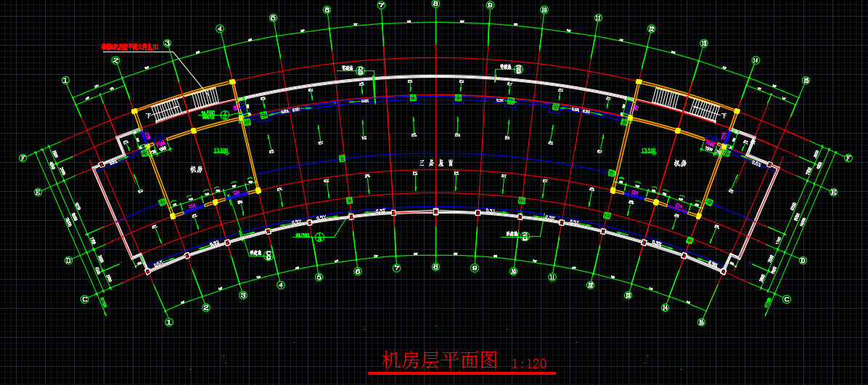868x385 pixels.
Task: Click axis bubble 15 on the upper arc
Action: coord(806,81)
